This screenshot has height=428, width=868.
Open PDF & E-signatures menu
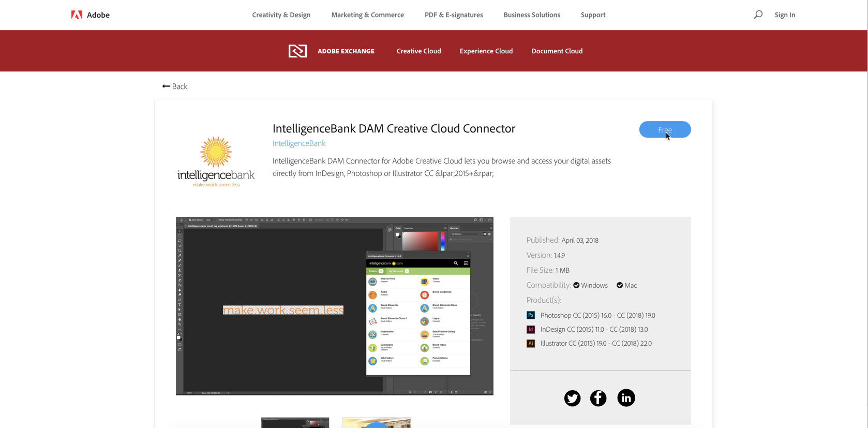pos(454,15)
